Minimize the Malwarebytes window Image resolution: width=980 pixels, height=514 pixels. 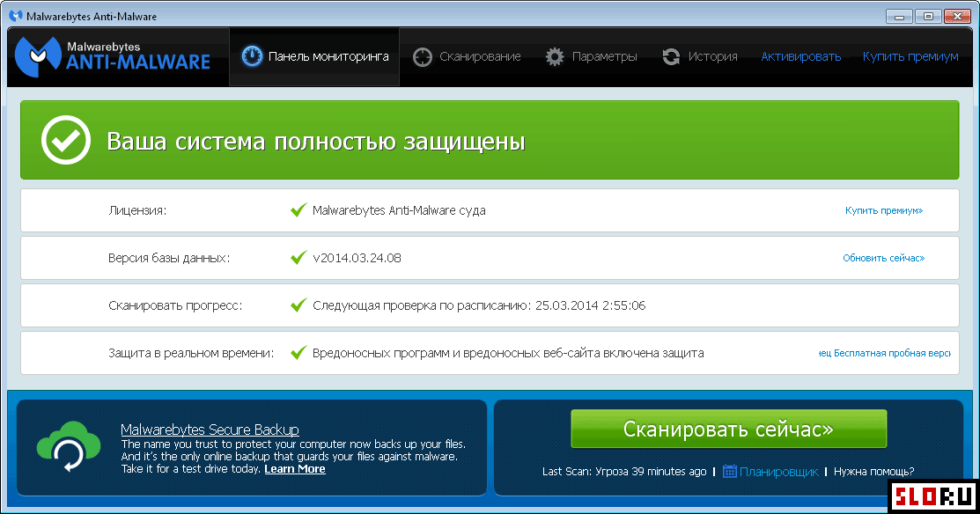[x=899, y=16]
